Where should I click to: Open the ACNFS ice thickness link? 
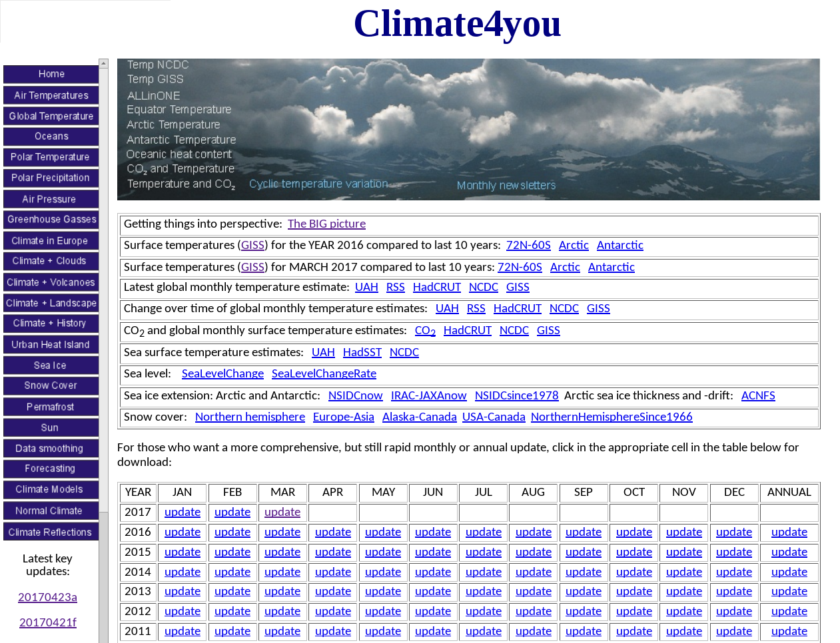pos(758,395)
